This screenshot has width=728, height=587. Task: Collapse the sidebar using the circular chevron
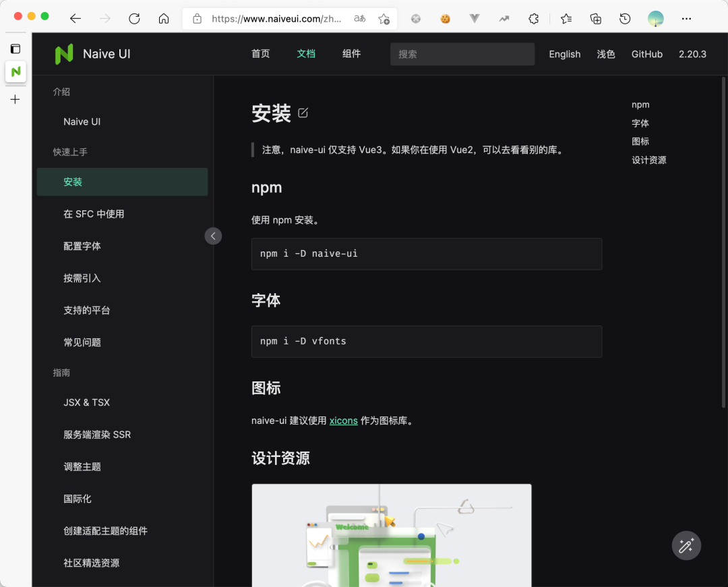click(x=213, y=236)
